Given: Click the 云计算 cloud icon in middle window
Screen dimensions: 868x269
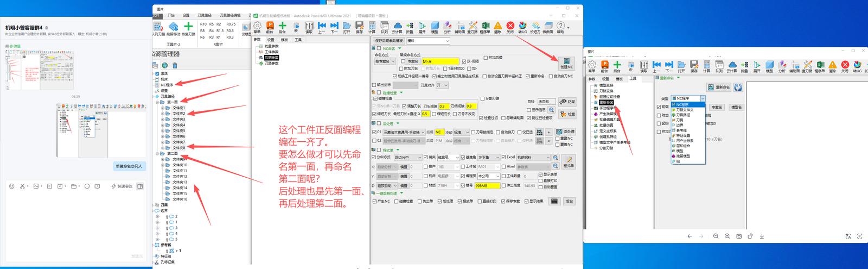Looking at the screenshot, I should click(397, 26).
